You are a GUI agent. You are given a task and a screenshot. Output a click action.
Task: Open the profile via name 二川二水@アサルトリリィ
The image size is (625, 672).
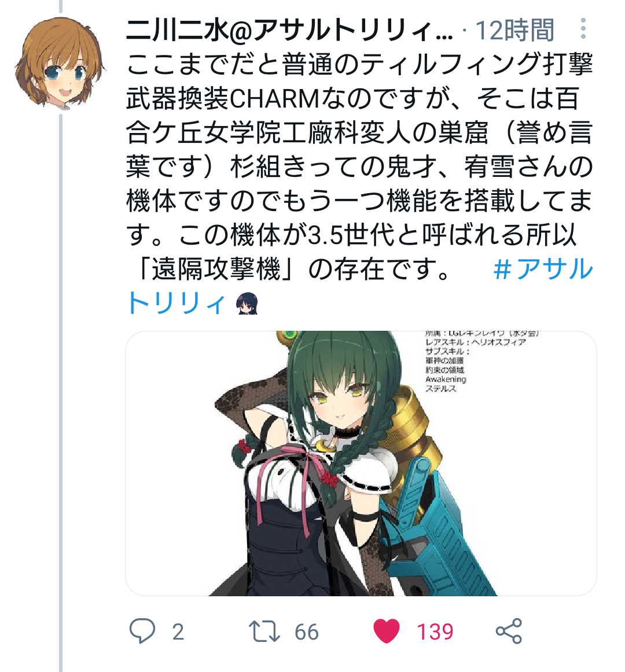click(x=289, y=30)
